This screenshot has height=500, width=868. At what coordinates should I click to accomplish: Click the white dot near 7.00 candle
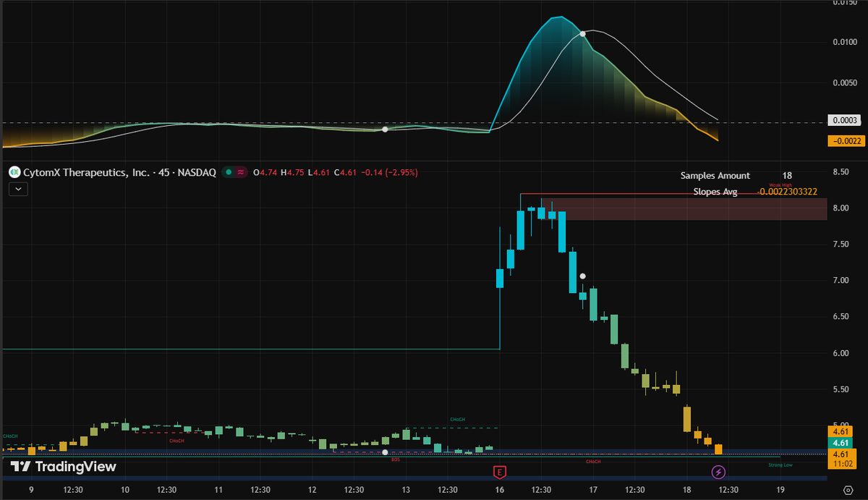click(x=582, y=276)
